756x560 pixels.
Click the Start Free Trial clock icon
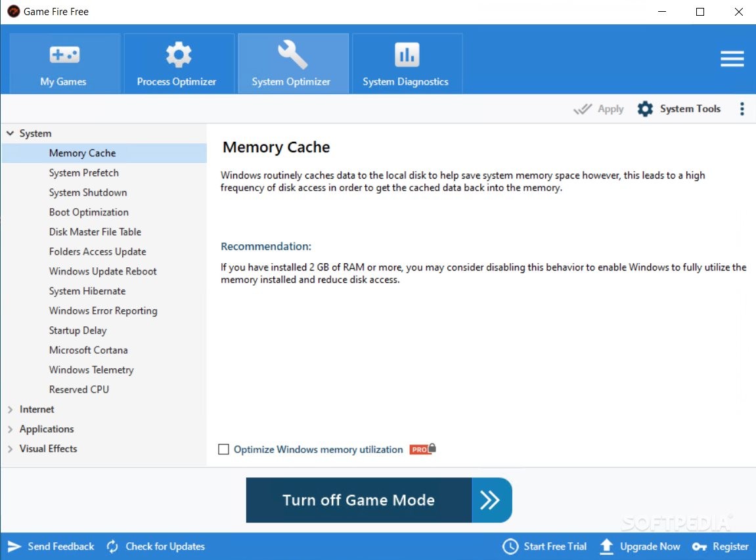[x=510, y=546]
